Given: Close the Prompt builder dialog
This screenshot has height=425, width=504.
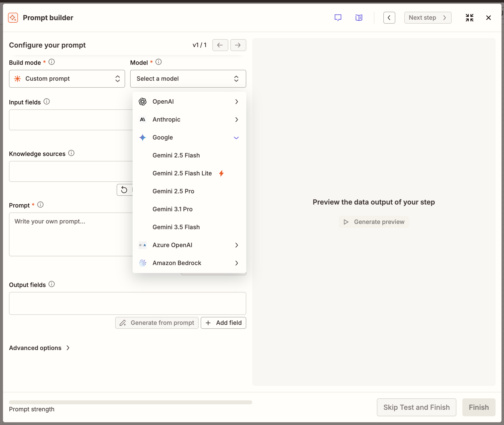Looking at the screenshot, I should pyautogui.click(x=488, y=18).
